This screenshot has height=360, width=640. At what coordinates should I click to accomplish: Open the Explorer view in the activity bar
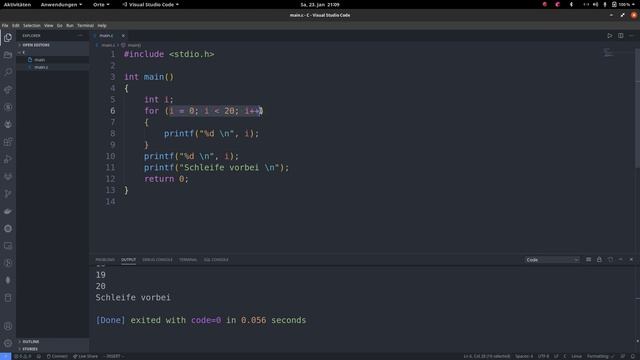click(8, 38)
